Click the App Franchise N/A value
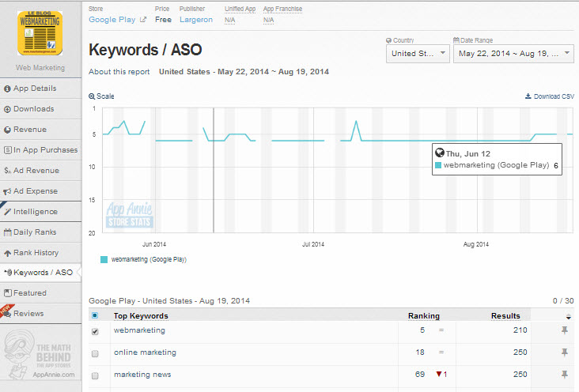Viewport: 579px width, 392px height. tap(268, 20)
